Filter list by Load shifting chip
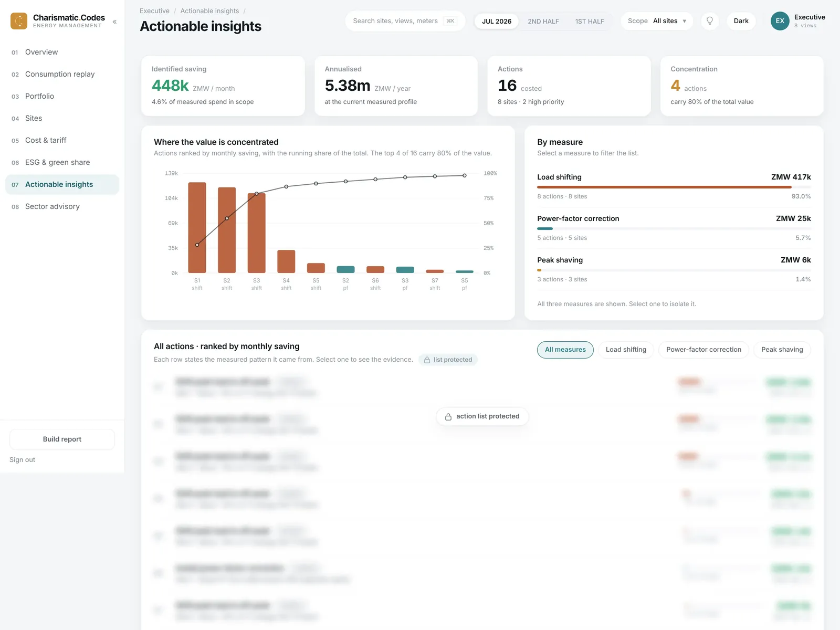Viewport: 840px width, 630px height. click(626, 350)
